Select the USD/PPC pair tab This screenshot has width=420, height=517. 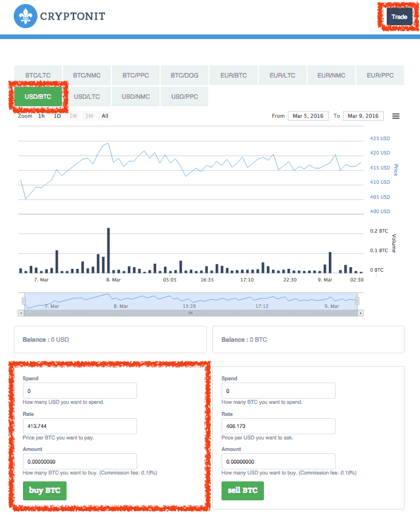click(x=185, y=97)
